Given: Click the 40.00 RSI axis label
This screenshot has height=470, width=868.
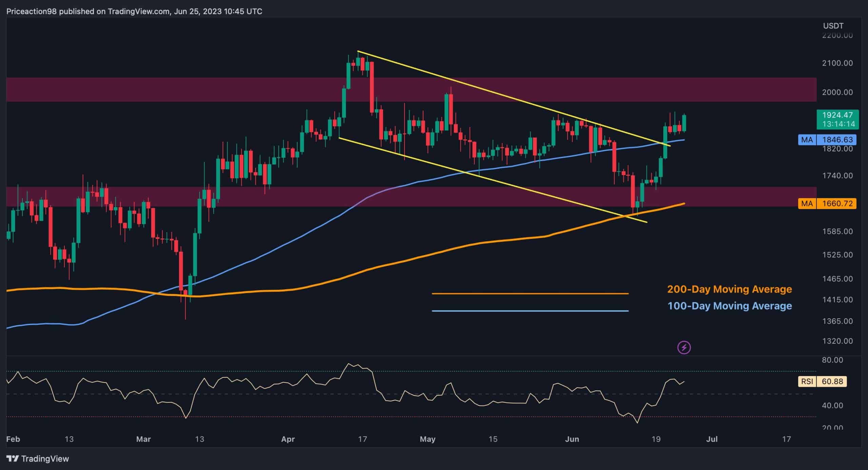Looking at the screenshot, I should tap(832, 406).
